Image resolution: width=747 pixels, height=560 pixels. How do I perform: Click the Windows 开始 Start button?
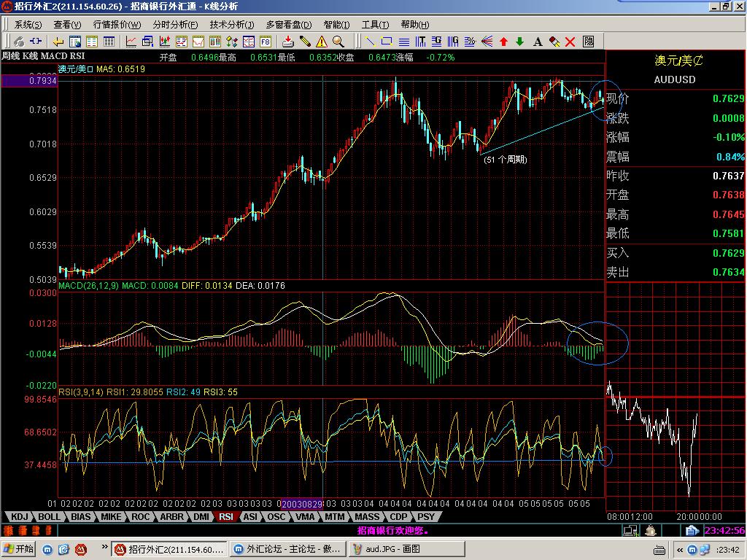coord(19,549)
